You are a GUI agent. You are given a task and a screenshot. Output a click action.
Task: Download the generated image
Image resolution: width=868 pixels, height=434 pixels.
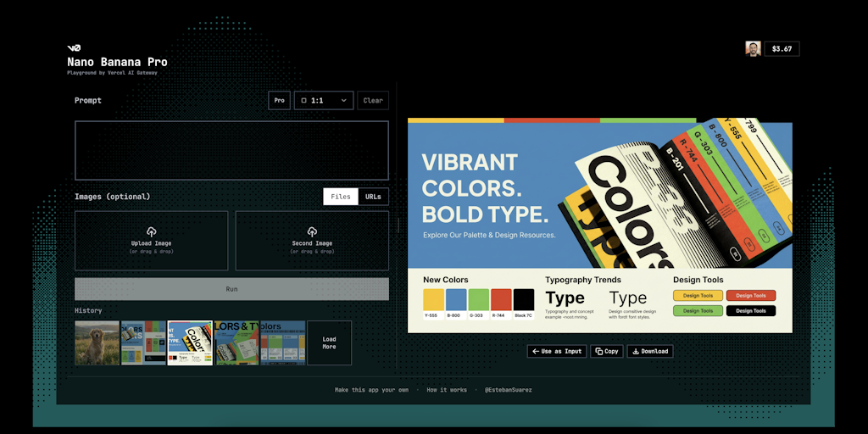(650, 352)
